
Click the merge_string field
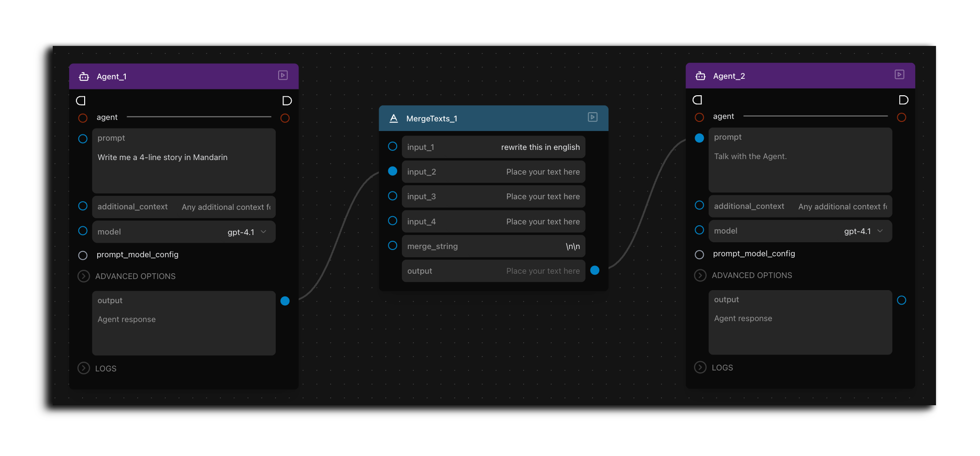493,246
